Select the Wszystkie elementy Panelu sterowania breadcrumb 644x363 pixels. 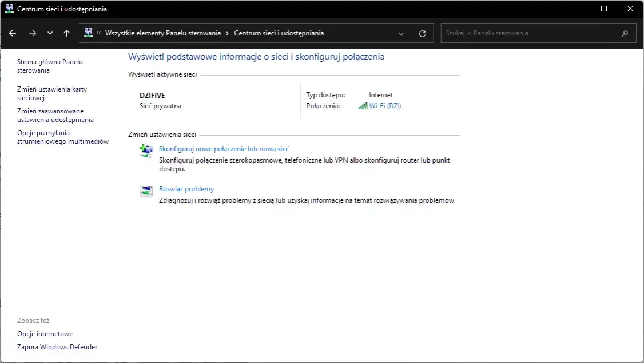162,33
